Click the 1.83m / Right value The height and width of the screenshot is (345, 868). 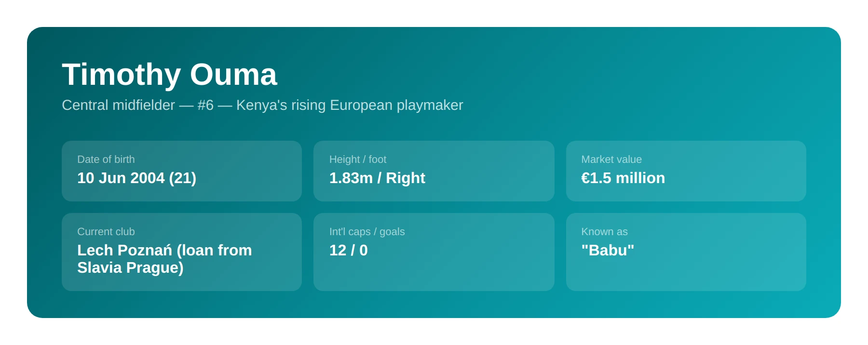tap(377, 178)
